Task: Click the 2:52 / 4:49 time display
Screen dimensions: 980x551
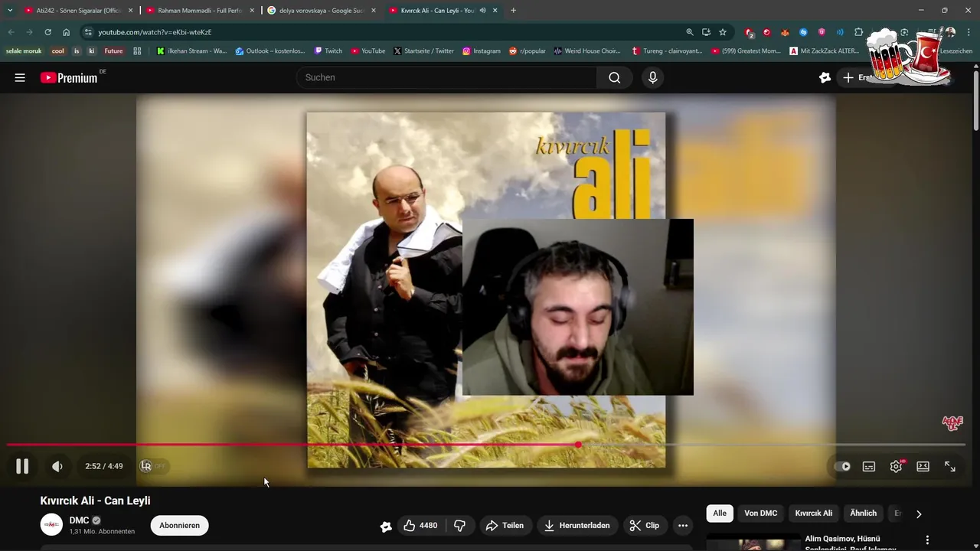Action: (104, 466)
